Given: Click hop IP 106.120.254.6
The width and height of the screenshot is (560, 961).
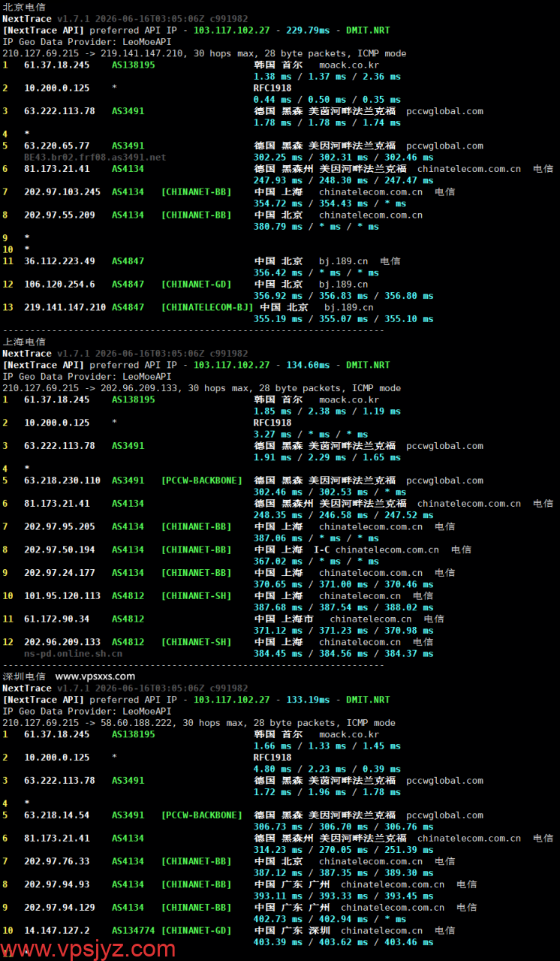Looking at the screenshot, I should [59, 285].
